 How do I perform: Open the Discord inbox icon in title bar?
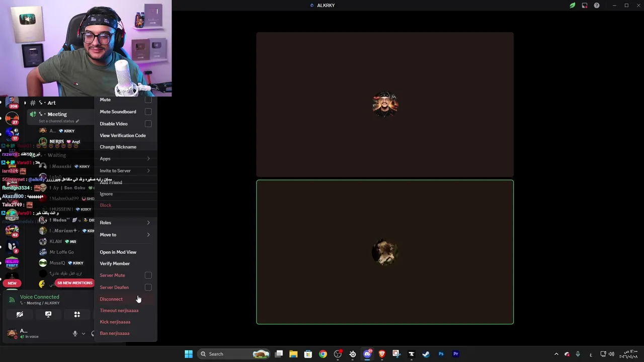click(x=585, y=6)
